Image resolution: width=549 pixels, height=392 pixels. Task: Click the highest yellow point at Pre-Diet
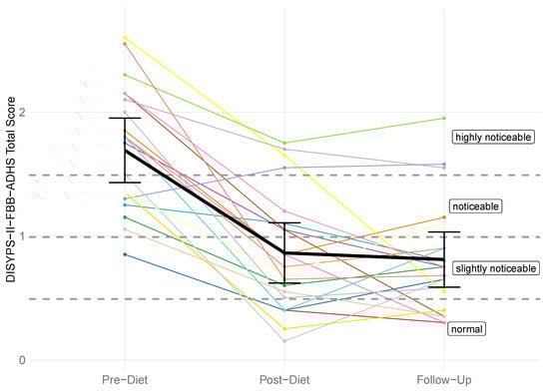(125, 38)
